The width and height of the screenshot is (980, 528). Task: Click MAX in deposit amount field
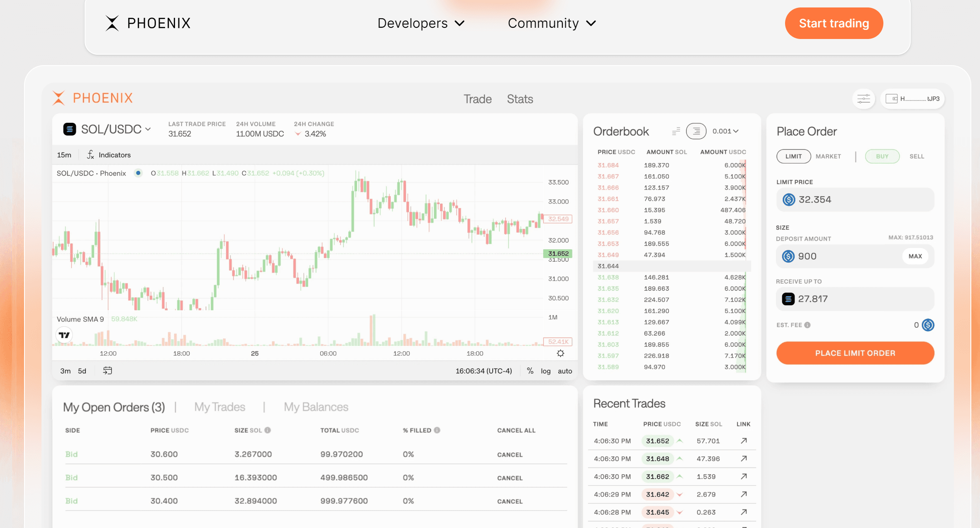pos(915,256)
